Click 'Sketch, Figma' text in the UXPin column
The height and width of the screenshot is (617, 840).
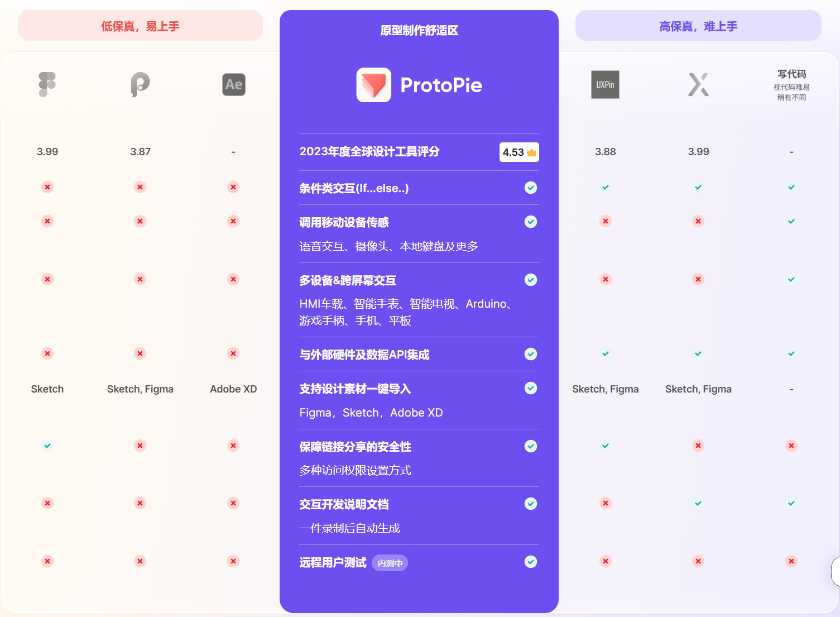click(606, 389)
